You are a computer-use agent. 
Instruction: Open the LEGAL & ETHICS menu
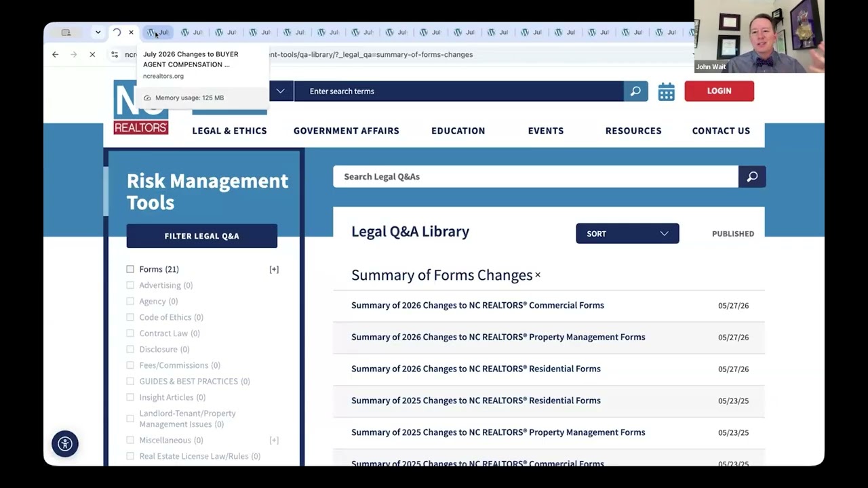tap(229, 131)
